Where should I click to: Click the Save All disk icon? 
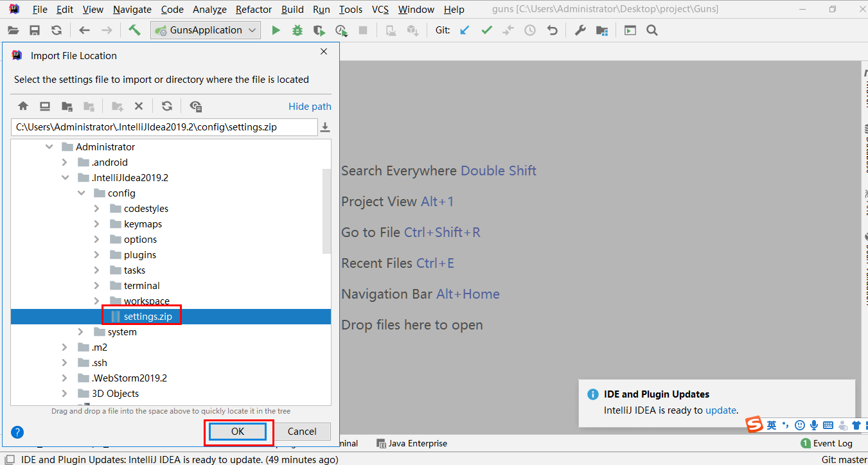pos(35,30)
